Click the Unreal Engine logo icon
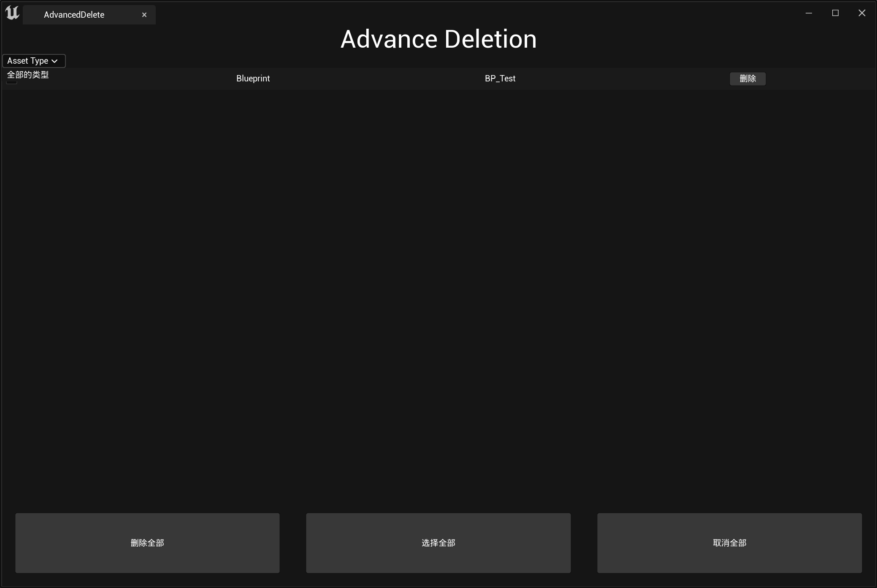This screenshot has height=588, width=877. click(x=12, y=13)
